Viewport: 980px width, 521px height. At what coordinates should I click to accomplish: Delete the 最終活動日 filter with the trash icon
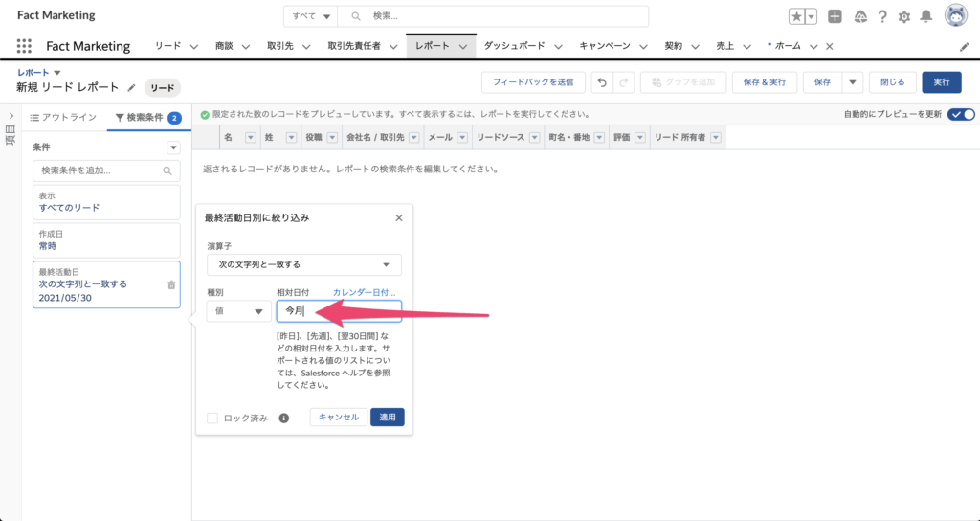pyautogui.click(x=171, y=284)
